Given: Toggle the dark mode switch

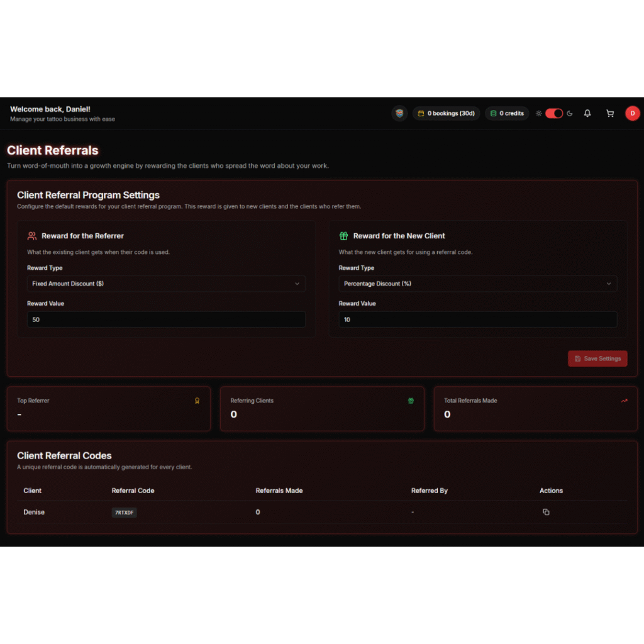Looking at the screenshot, I should 554,114.
